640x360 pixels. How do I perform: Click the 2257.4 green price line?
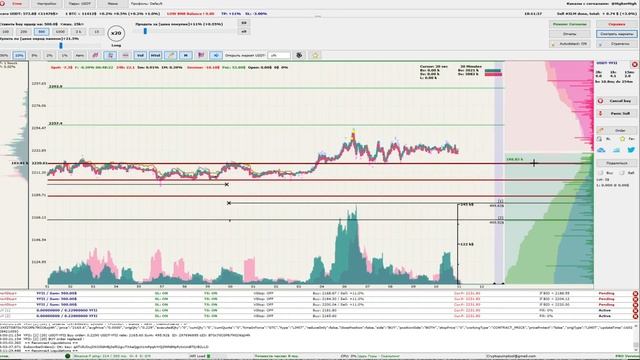point(276,125)
